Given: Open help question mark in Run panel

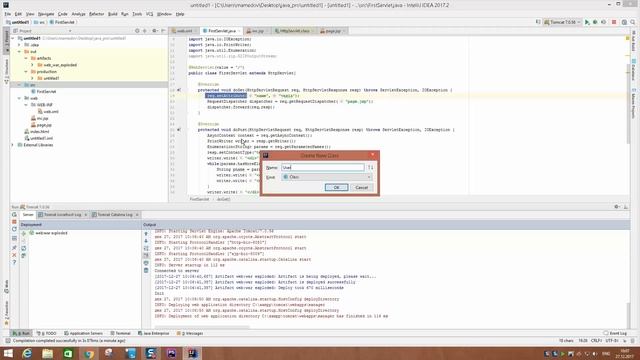Looking at the screenshot, I should coord(14,262).
